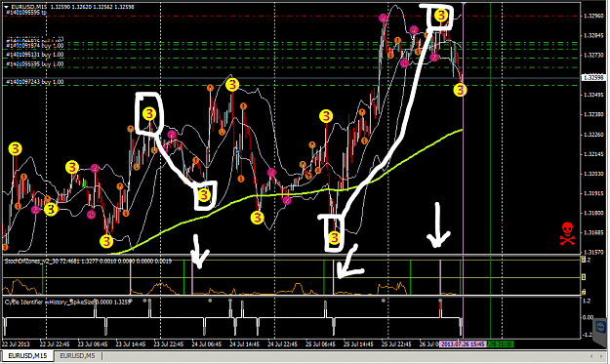Click the 0.00 level on Cycle Identifier scale
This screenshot has width=610, height=364.
tap(588, 317)
